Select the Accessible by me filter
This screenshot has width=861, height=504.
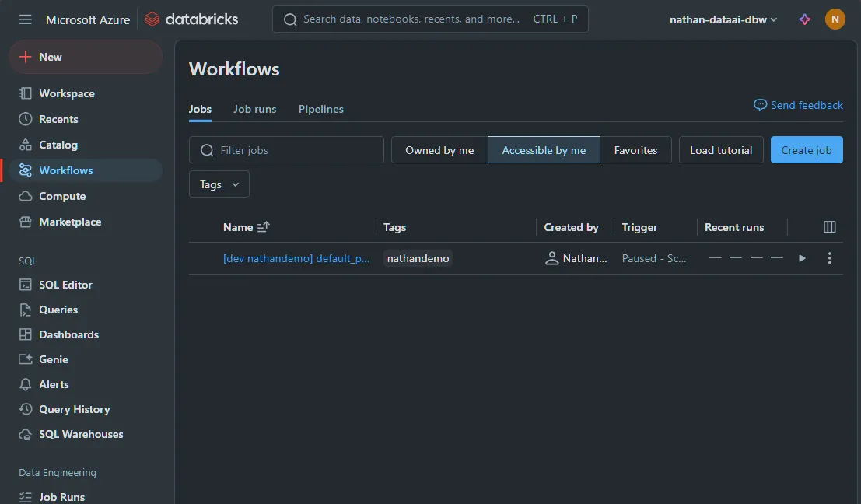coord(544,150)
